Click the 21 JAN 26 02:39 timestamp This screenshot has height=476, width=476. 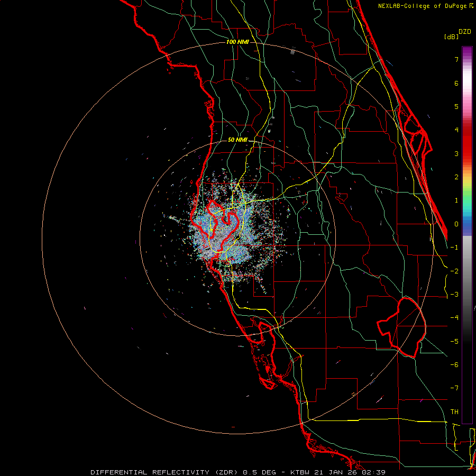351,472
